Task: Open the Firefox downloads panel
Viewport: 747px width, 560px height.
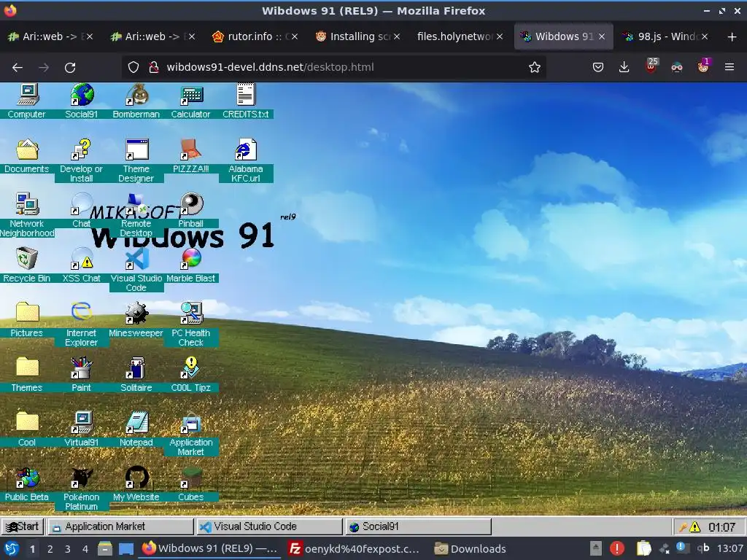Action: [624, 67]
